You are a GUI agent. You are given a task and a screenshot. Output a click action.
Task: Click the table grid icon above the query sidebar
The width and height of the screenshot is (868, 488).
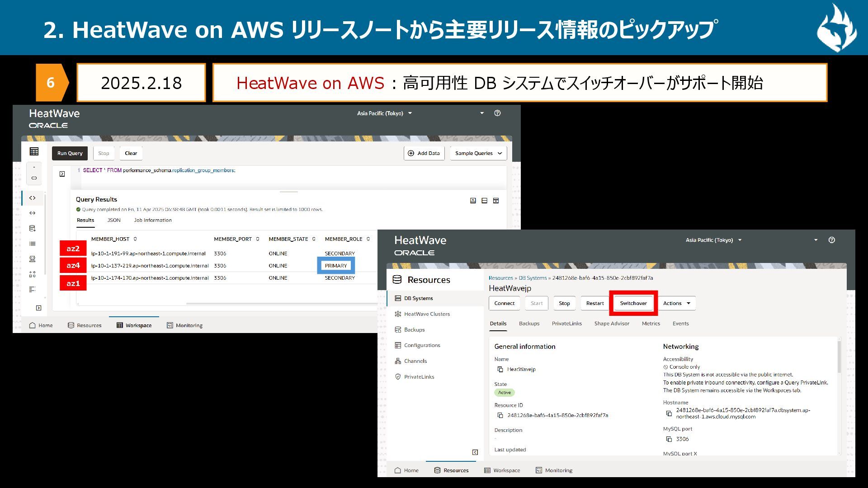click(34, 152)
